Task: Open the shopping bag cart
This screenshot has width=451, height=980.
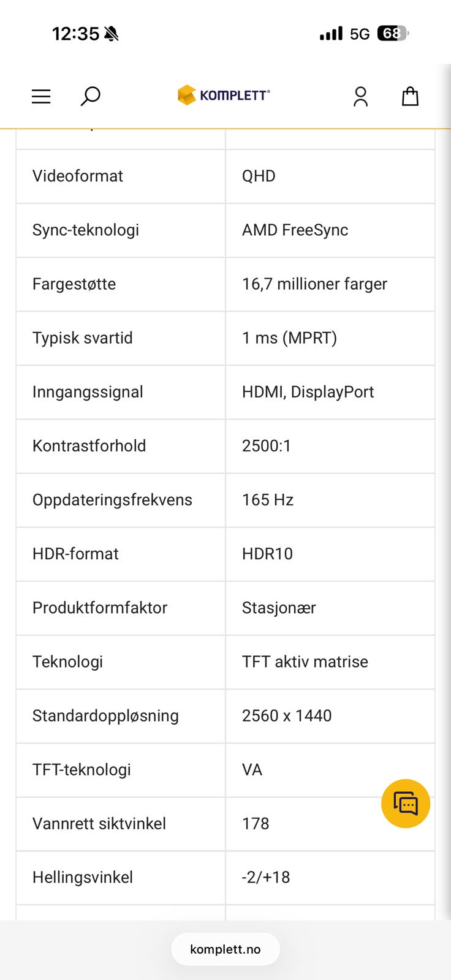Action: coord(410,96)
